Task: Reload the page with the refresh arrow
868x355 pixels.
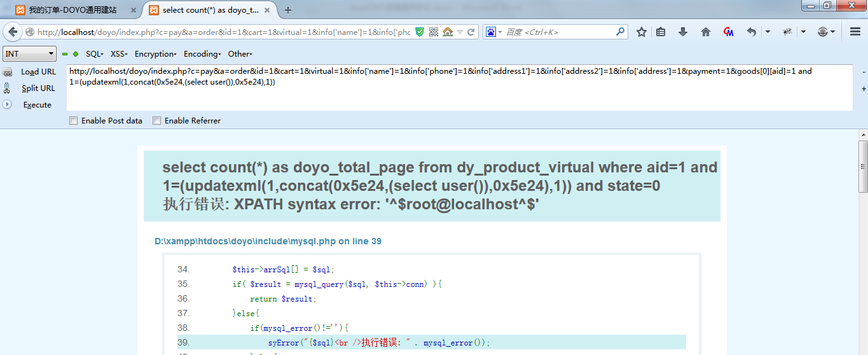Action: [x=471, y=32]
